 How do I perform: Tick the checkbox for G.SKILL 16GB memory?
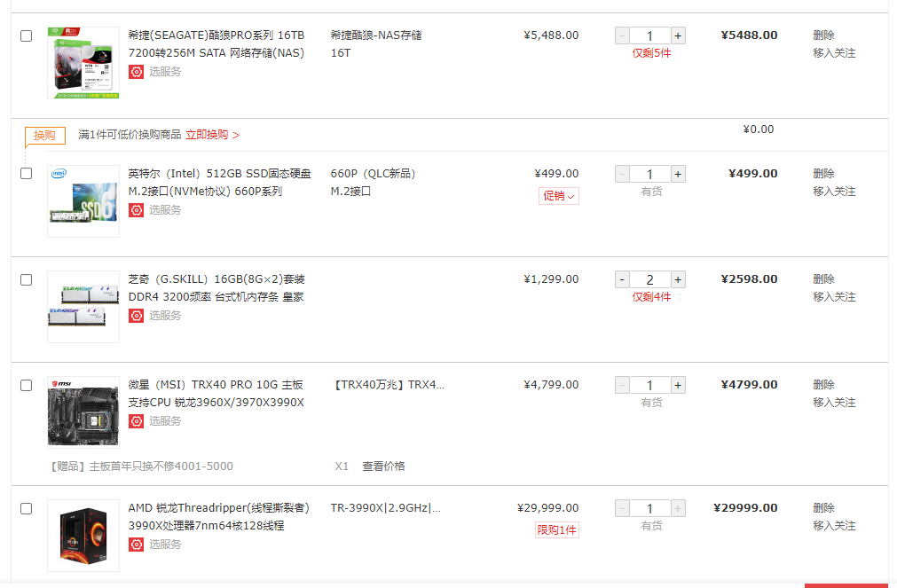(x=27, y=279)
